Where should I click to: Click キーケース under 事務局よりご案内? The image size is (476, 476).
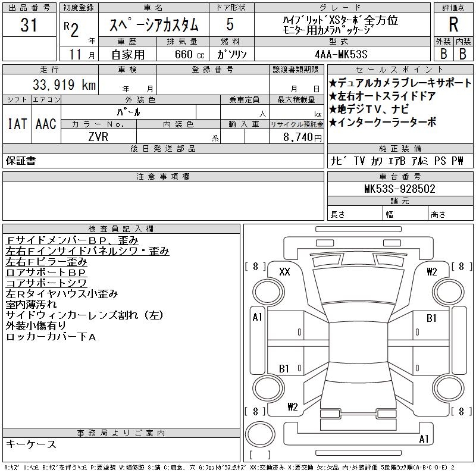[x=31, y=444]
